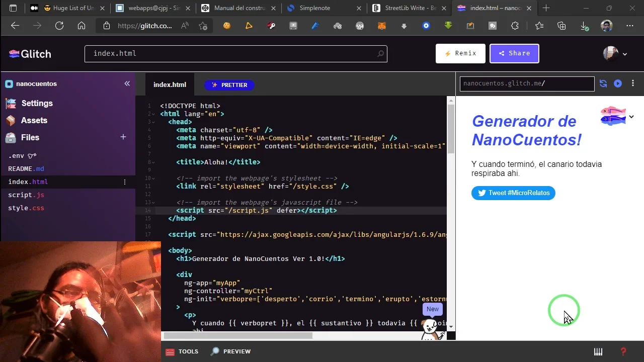Click the editor vertical scrollbar thumb
Viewport: 644px width, 362px height.
[451, 129]
